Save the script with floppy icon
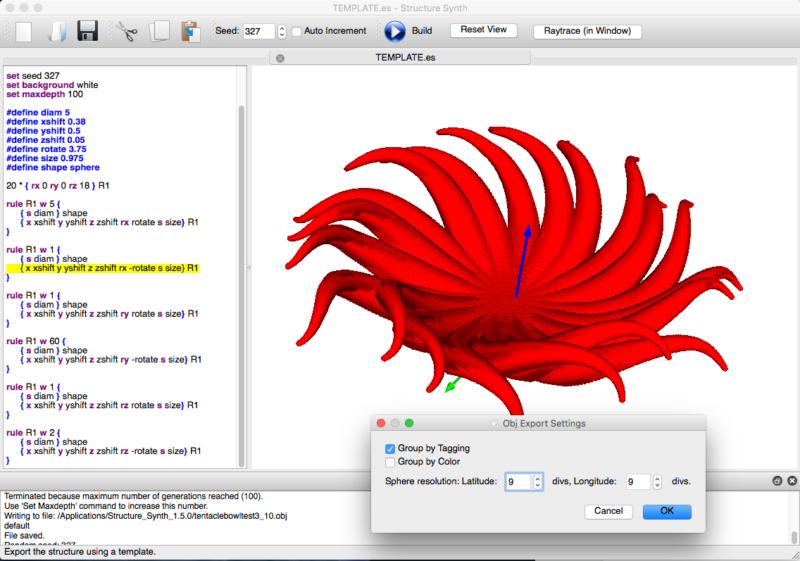The height and width of the screenshot is (561, 800). (x=88, y=31)
